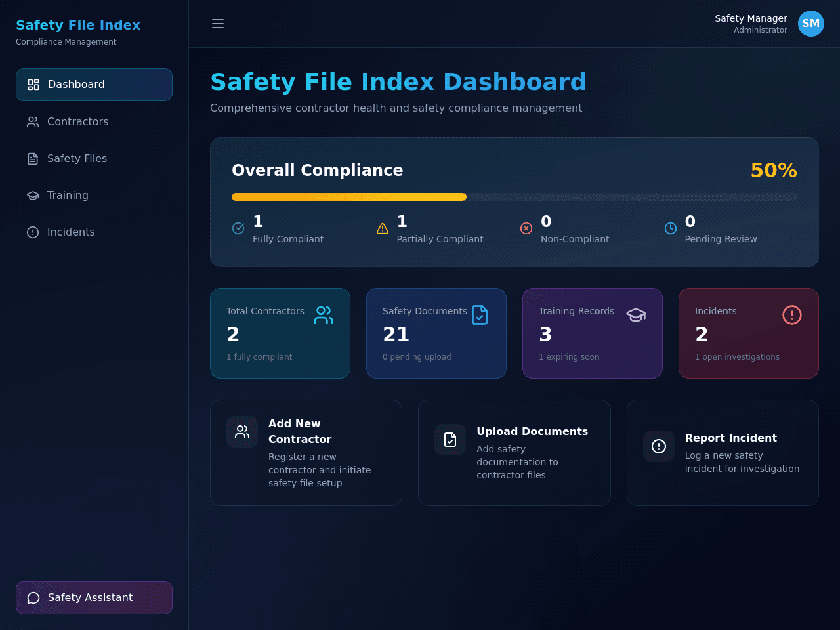The height and width of the screenshot is (630, 840).
Task: Click the Safety File Index logo title
Action: pos(78,25)
